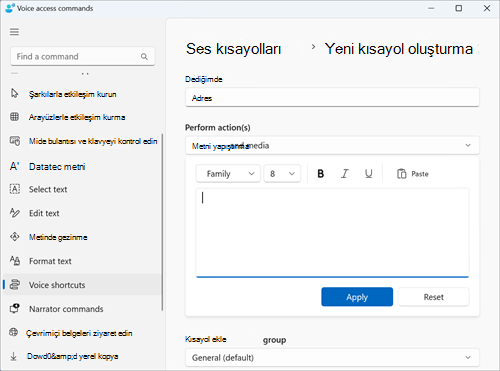Screen dimensions: 500x371
Task: Click the Narrator commands icon
Action: tap(15, 309)
